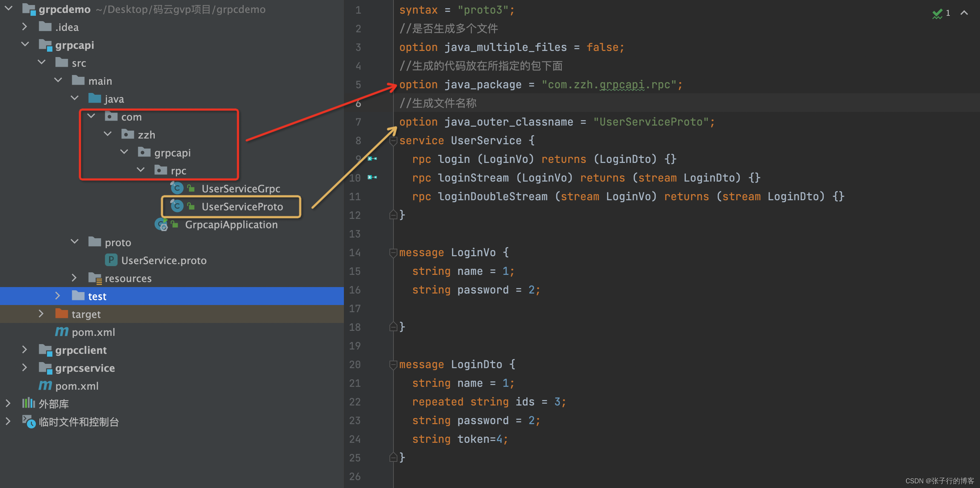Click the UserServiceProto class icon
This screenshot has height=488, width=980.
pyautogui.click(x=177, y=206)
